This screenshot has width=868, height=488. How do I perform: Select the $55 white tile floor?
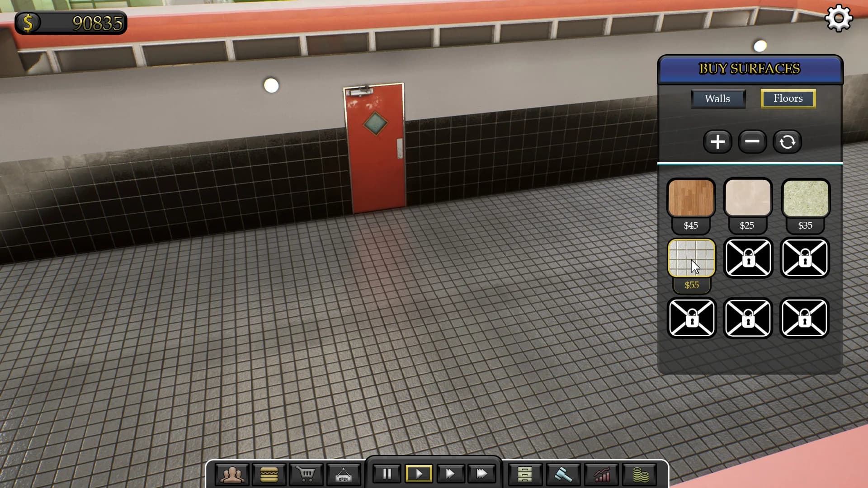coord(691,258)
